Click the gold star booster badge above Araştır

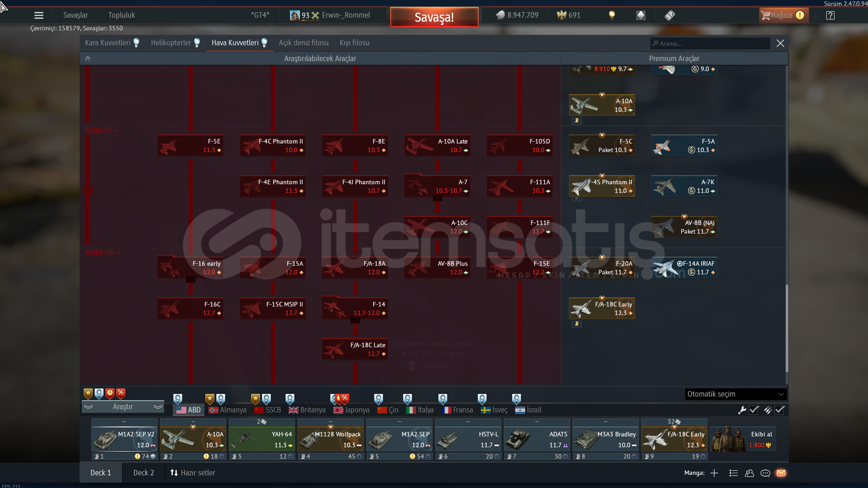pos(88,393)
